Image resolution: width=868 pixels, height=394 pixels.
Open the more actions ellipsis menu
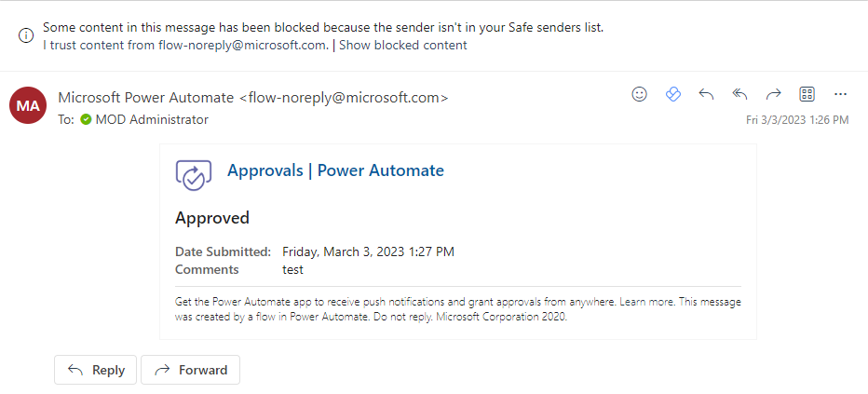(841, 94)
